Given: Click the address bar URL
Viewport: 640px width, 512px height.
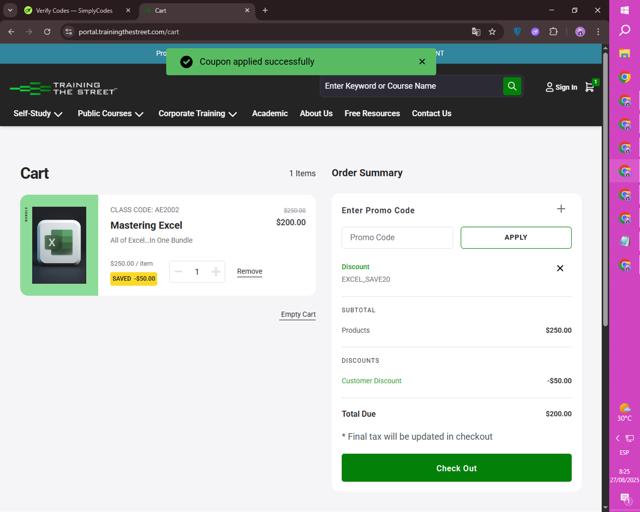Looking at the screenshot, I should [129, 32].
